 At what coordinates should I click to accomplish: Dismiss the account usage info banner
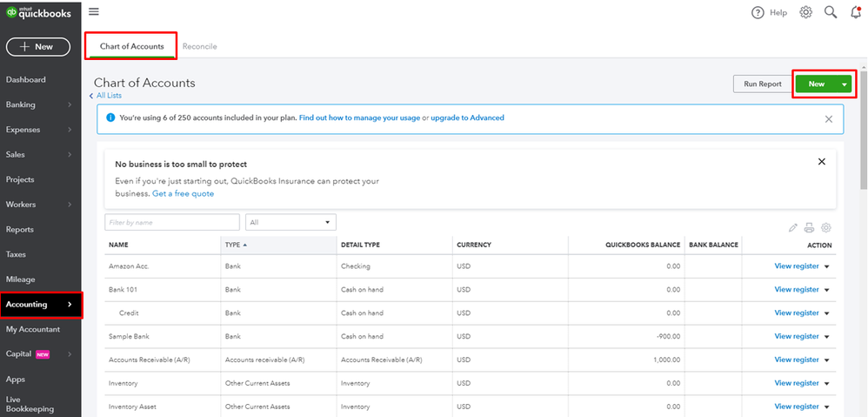829,119
